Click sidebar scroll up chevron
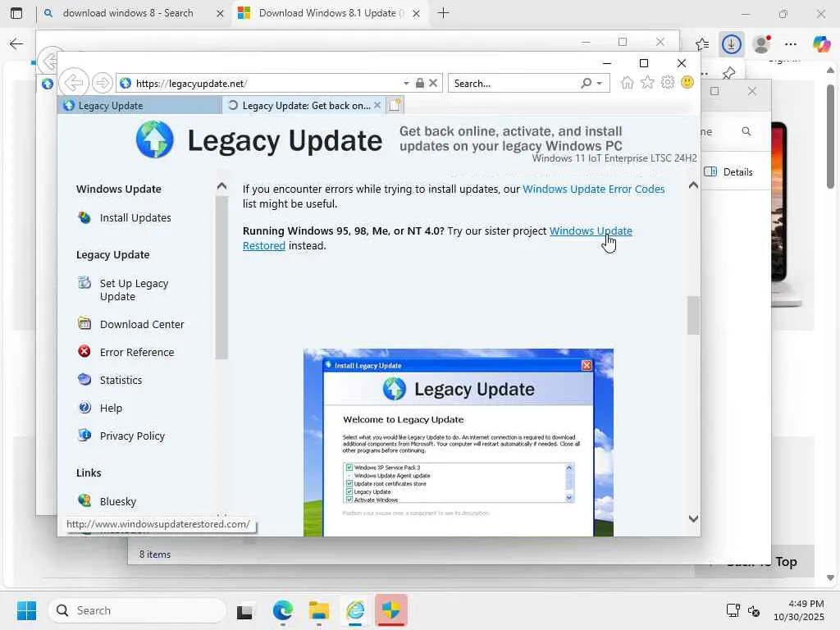The height and width of the screenshot is (630, 840). tap(221, 186)
